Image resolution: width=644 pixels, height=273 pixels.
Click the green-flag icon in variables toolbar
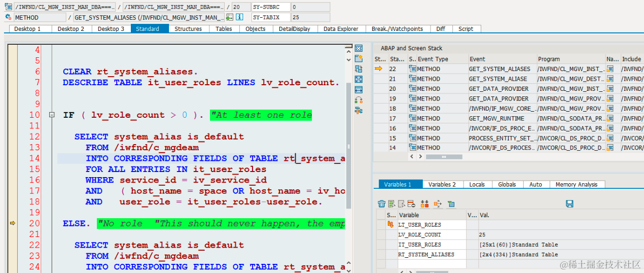[451, 204]
